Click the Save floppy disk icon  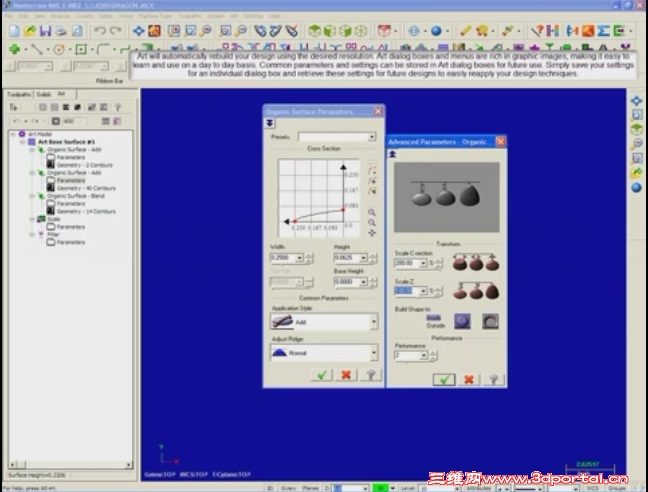(45, 31)
